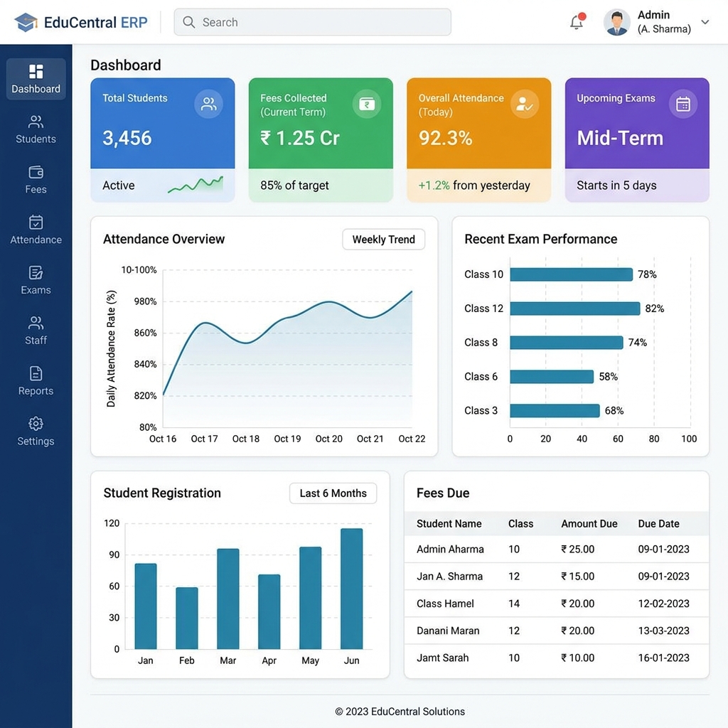This screenshot has height=728, width=728.
Task: Click the EduCentral ERP graduation cap logo
Action: point(26,22)
